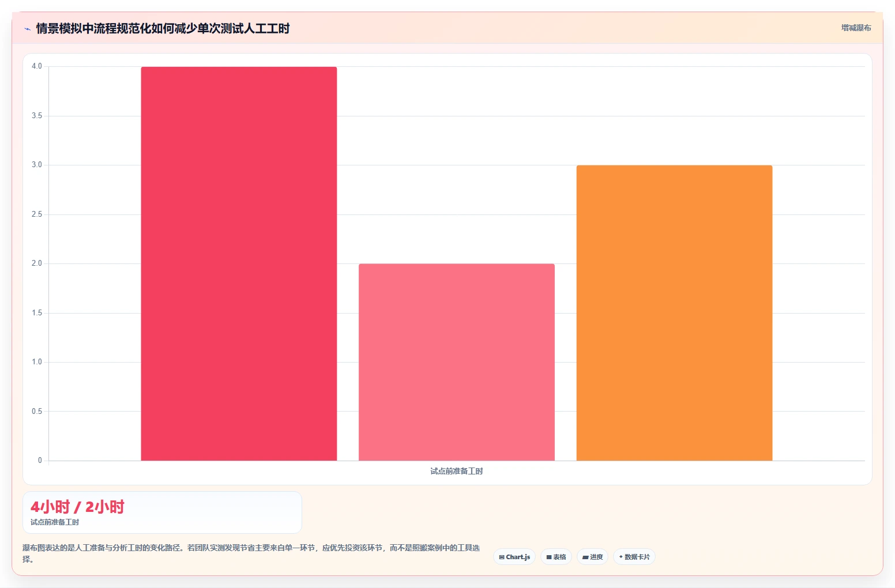Click the description paragraph starting 瀑布图表达的是
895x588 pixels.
click(251, 553)
